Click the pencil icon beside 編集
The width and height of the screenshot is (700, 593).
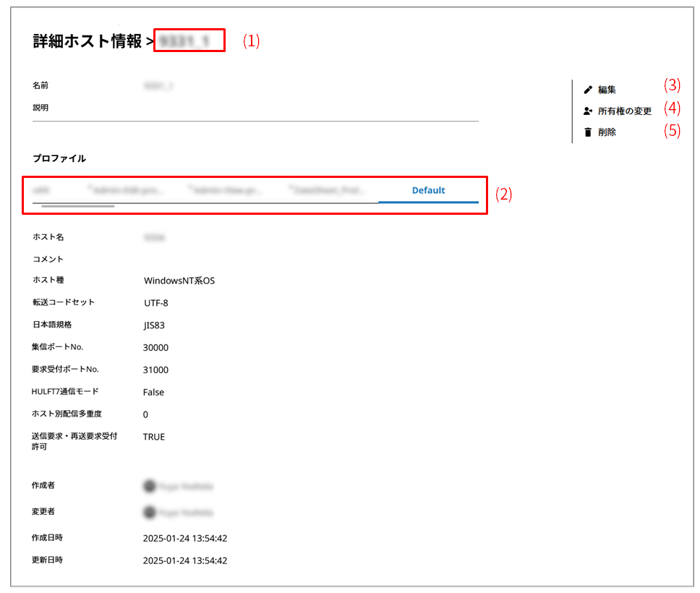tap(588, 90)
